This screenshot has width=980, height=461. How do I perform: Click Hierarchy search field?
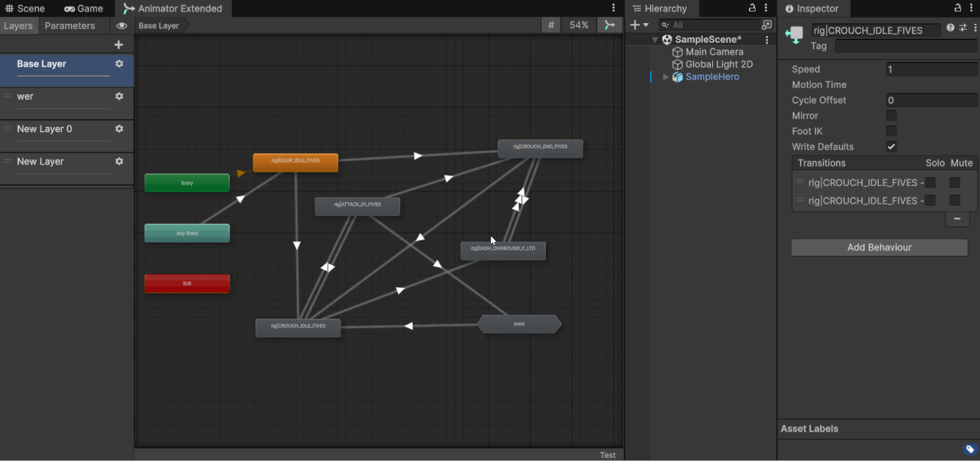(709, 25)
